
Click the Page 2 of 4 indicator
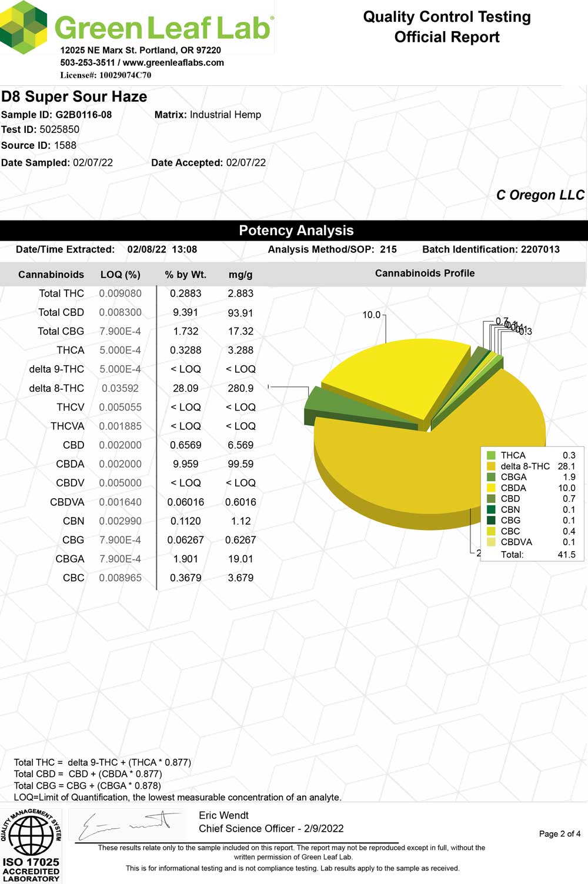click(x=559, y=833)
